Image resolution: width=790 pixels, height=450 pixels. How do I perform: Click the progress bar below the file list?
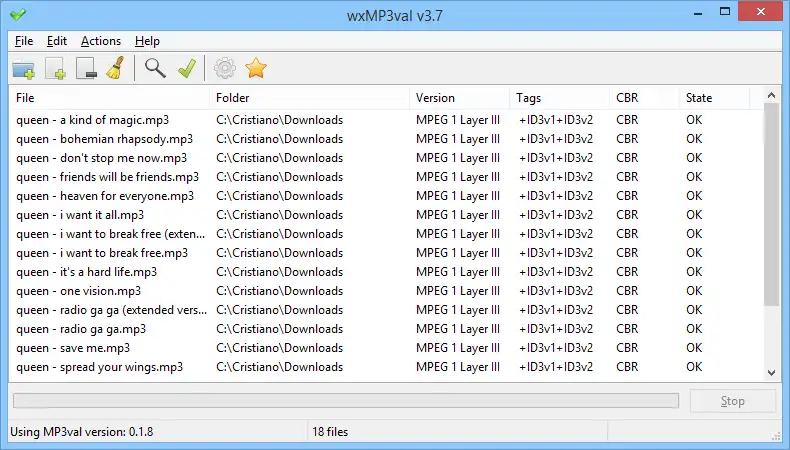346,401
